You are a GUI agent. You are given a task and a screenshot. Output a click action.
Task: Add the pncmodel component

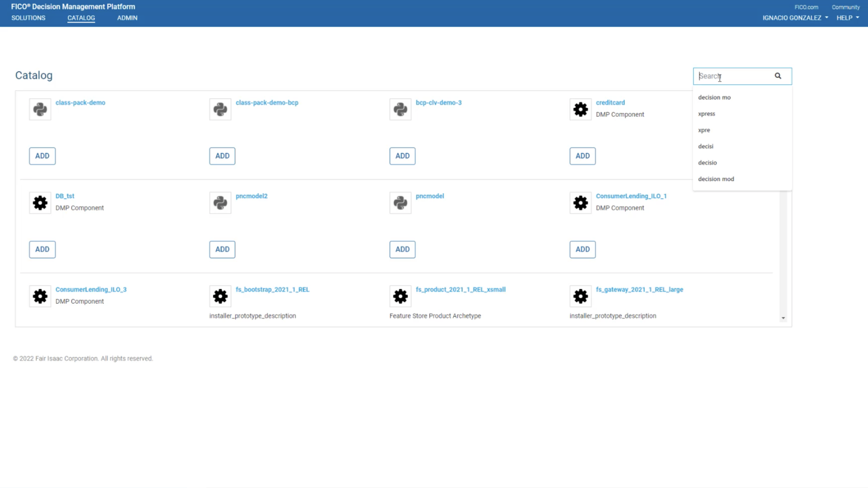pos(402,249)
